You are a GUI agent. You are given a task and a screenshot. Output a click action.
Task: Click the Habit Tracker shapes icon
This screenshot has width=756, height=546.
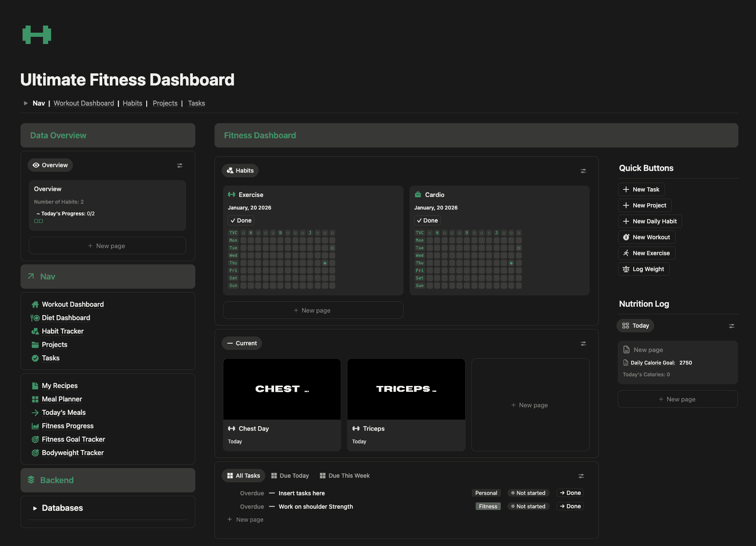(x=35, y=331)
